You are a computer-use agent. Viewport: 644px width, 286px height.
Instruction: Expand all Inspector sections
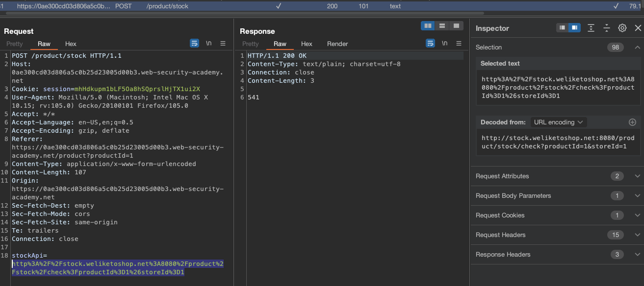[x=591, y=28]
